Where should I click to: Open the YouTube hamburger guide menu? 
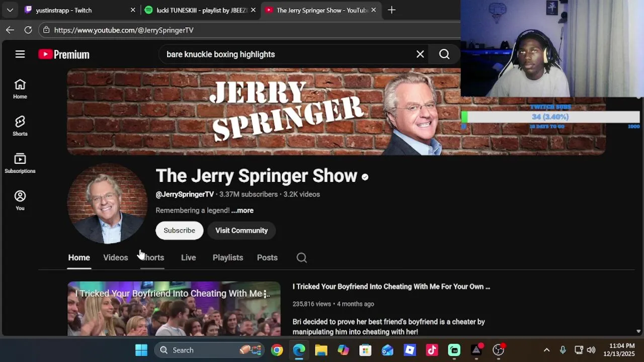click(20, 54)
